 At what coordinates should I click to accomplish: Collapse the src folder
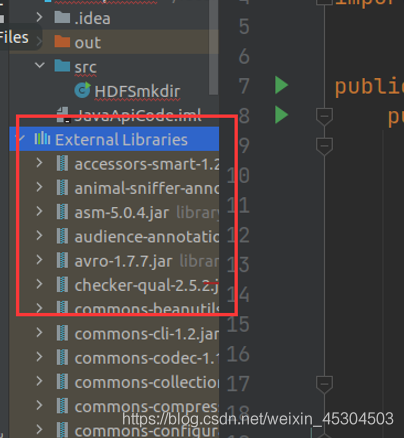pyautogui.click(x=40, y=65)
